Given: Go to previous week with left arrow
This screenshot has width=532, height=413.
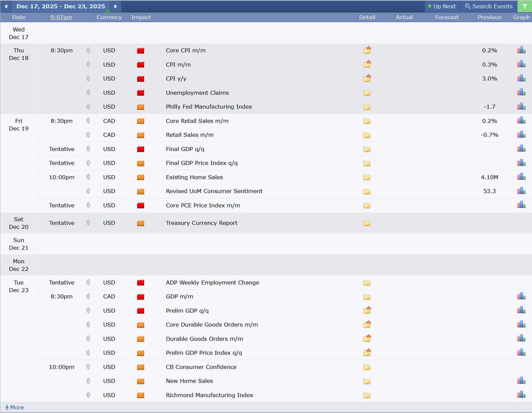Looking at the screenshot, I should [6, 6].
